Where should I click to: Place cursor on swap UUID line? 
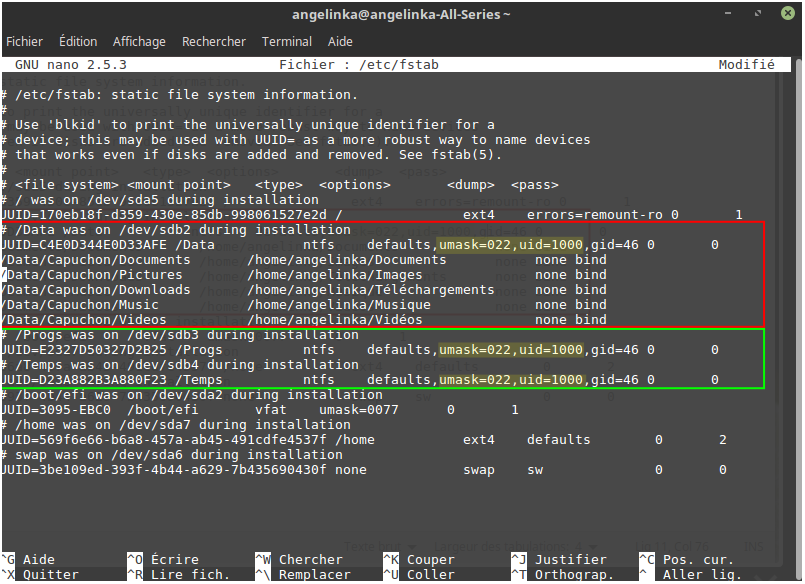363,470
